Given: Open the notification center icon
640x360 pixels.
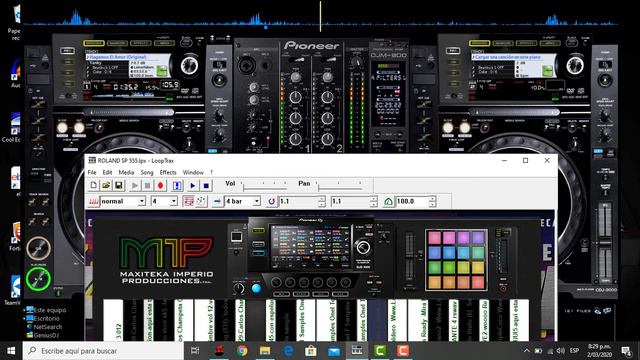Looking at the screenshot, I should tap(626, 351).
